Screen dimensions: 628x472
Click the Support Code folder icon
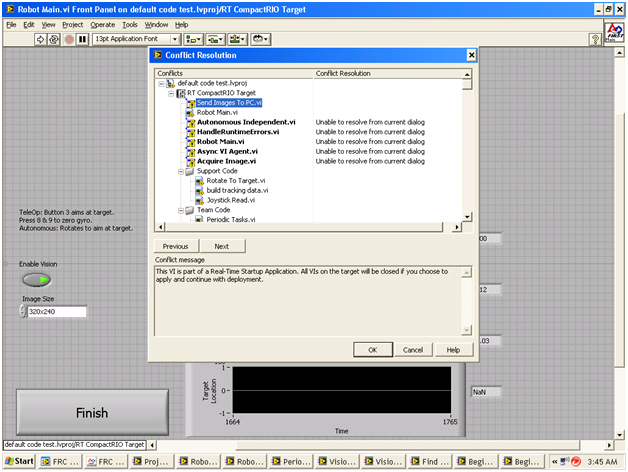click(190, 171)
